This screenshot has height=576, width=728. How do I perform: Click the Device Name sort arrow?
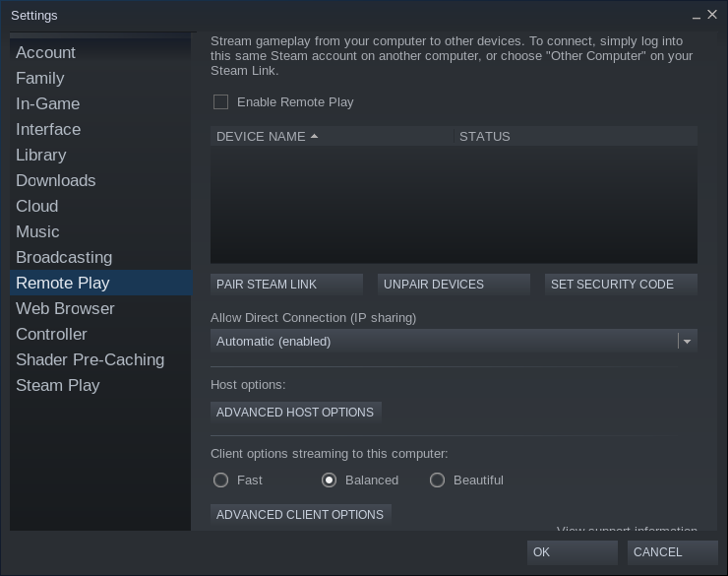pos(315,136)
